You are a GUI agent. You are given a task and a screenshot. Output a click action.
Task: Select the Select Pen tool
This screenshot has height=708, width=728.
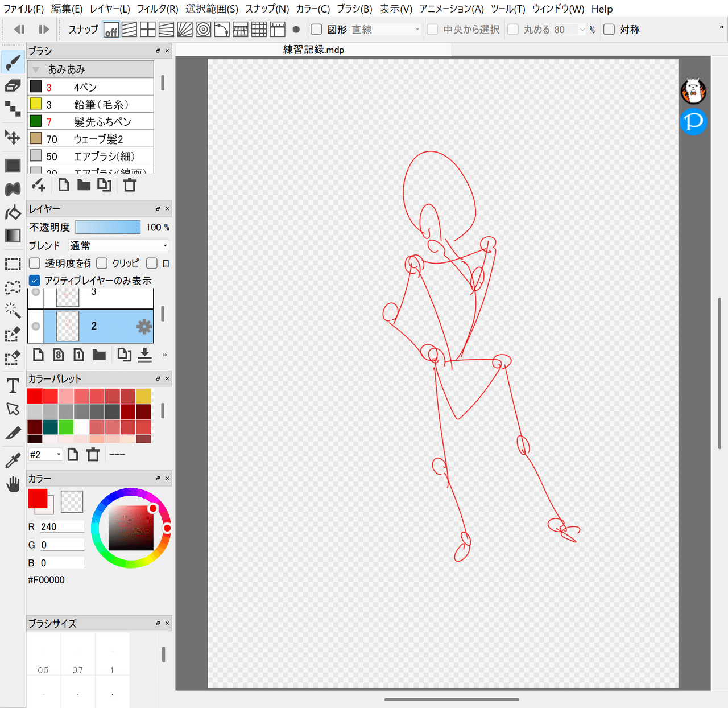pos(13,334)
